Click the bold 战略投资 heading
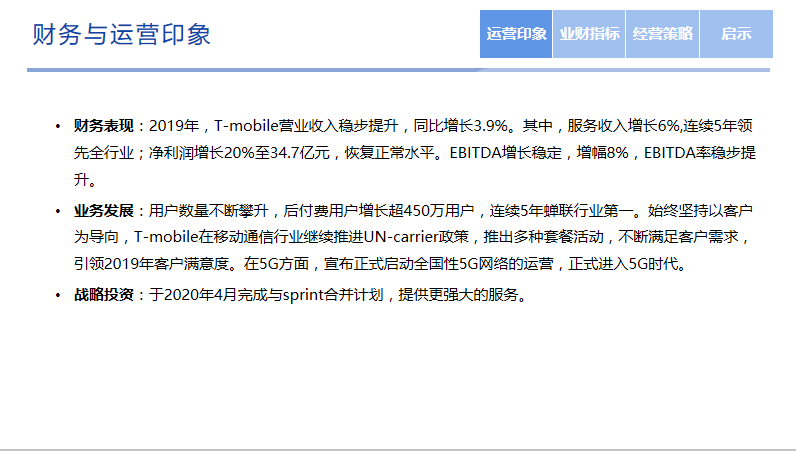The width and height of the screenshot is (796, 451). [x=103, y=295]
